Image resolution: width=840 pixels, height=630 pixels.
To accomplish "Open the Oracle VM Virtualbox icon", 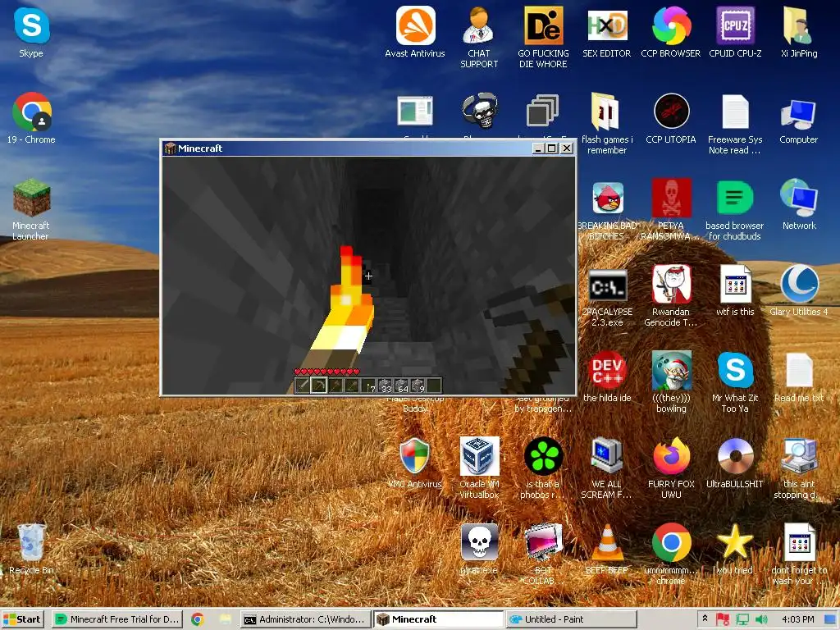I will coord(479,468).
